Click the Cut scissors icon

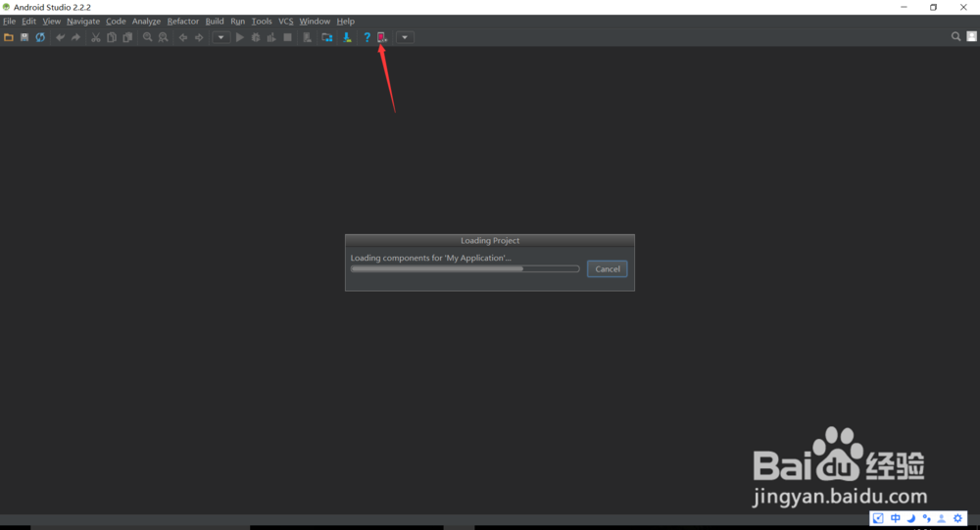coord(96,37)
